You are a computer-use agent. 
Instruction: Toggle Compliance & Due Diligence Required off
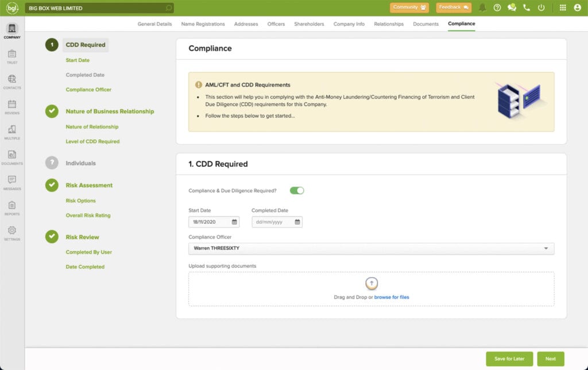[297, 189]
